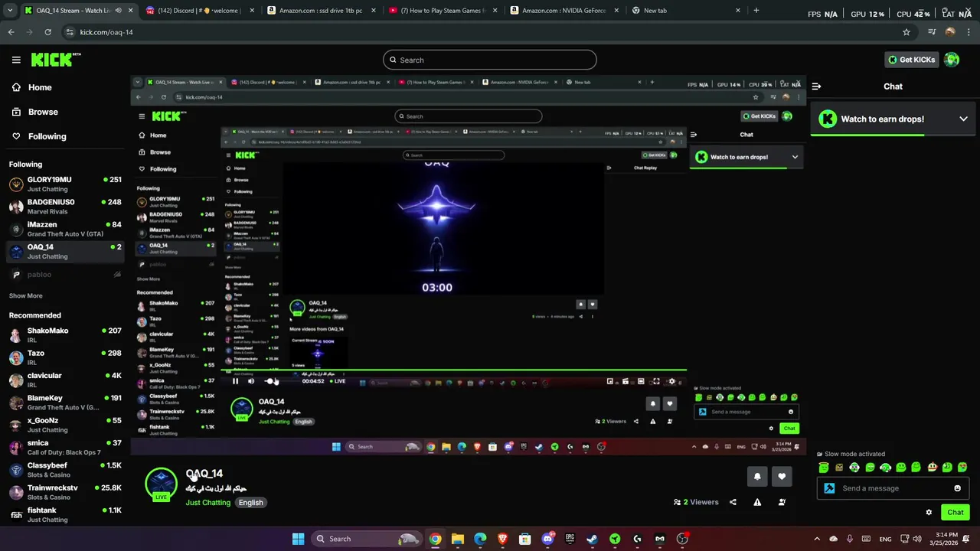The width and height of the screenshot is (980, 551).
Task: Share the stream via share icon
Action: click(733, 502)
